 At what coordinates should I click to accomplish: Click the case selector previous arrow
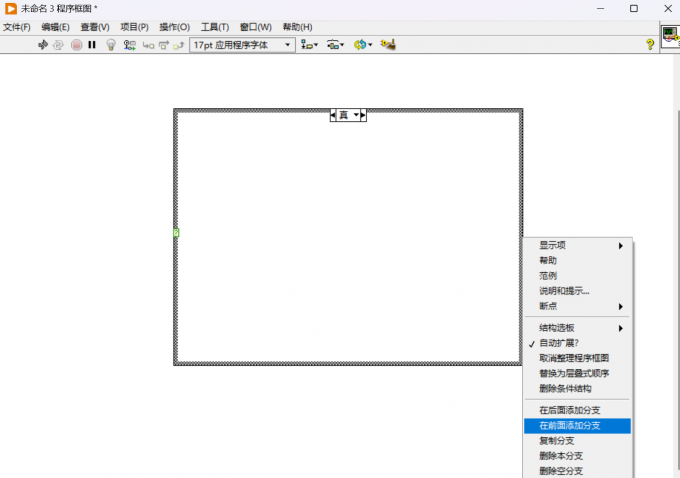point(333,115)
